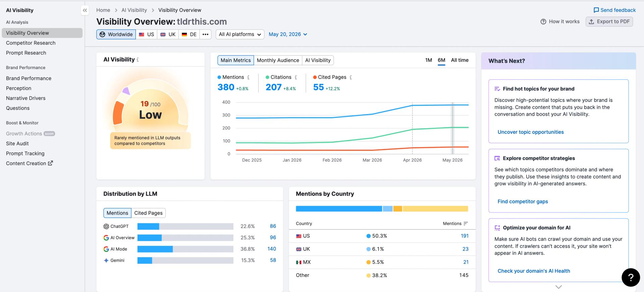The image size is (644, 292).
Task: Open more regions with the ellipsis button
Action: click(x=206, y=34)
